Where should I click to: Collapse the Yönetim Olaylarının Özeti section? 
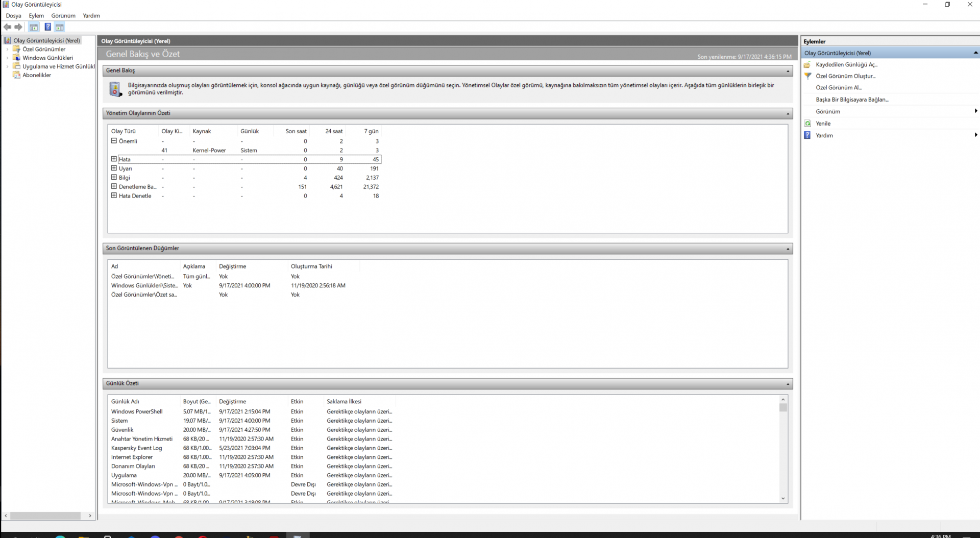click(x=788, y=114)
